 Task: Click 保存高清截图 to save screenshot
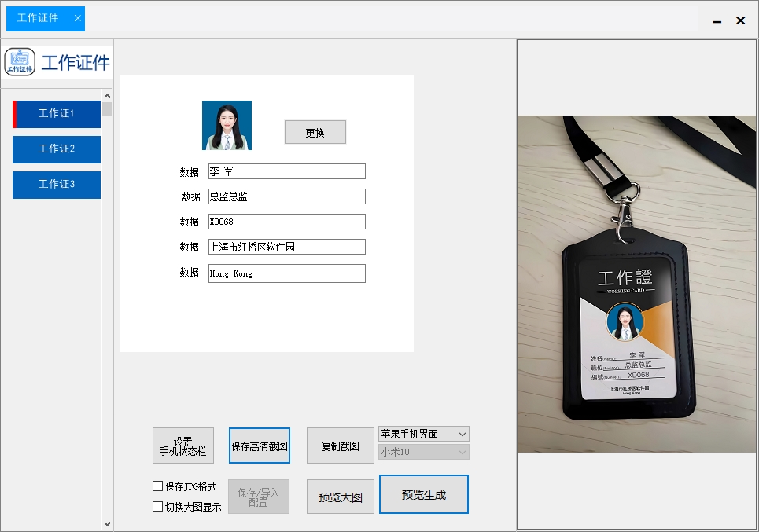coord(260,446)
